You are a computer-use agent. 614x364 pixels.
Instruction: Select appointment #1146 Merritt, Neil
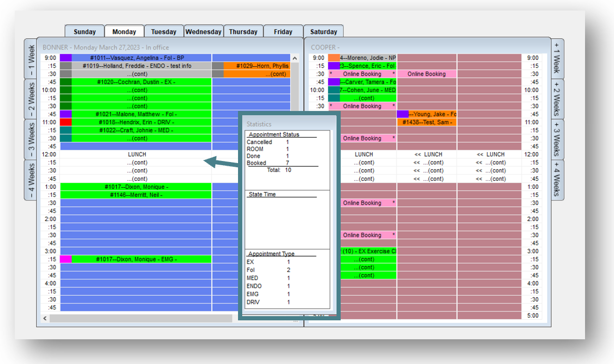click(x=136, y=195)
